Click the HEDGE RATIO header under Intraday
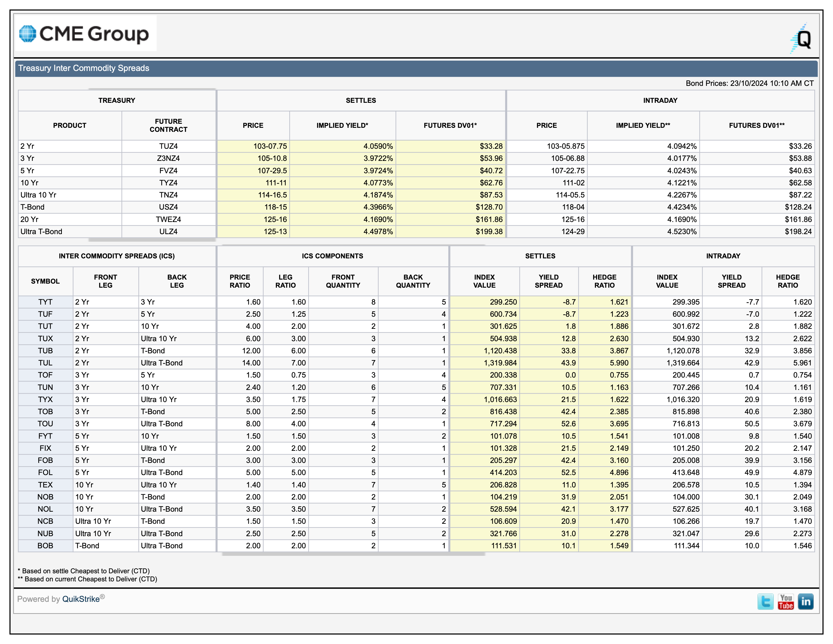The image size is (833, 644). coord(788,281)
